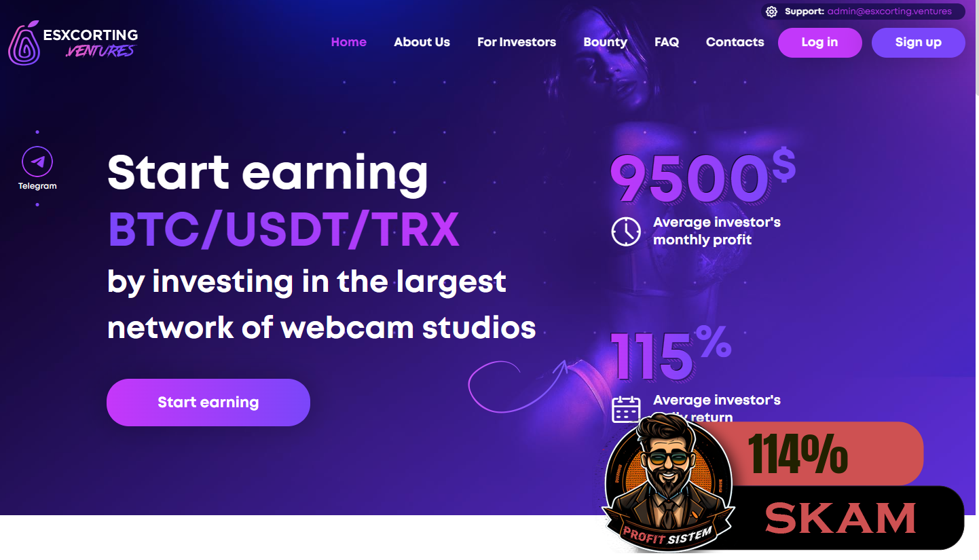Screen dimensions: 979x560
Task: Open the FAQ page
Action: pyautogui.click(x=667, y=42)
